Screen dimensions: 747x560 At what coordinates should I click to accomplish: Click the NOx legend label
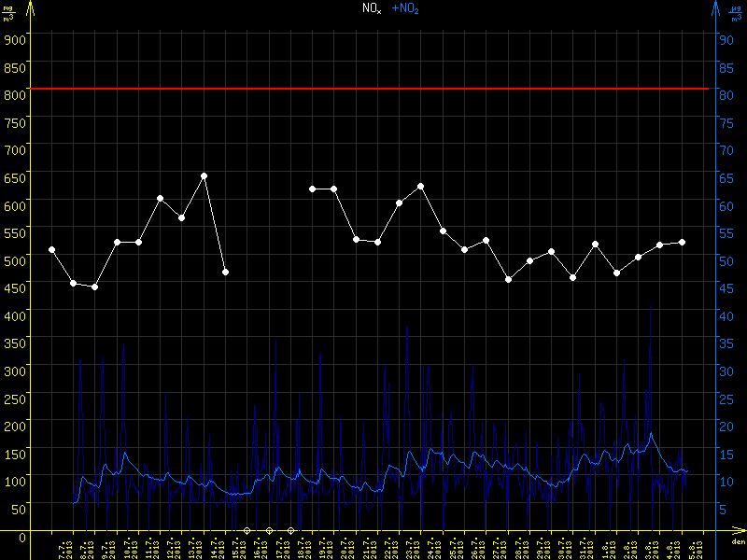372,8
